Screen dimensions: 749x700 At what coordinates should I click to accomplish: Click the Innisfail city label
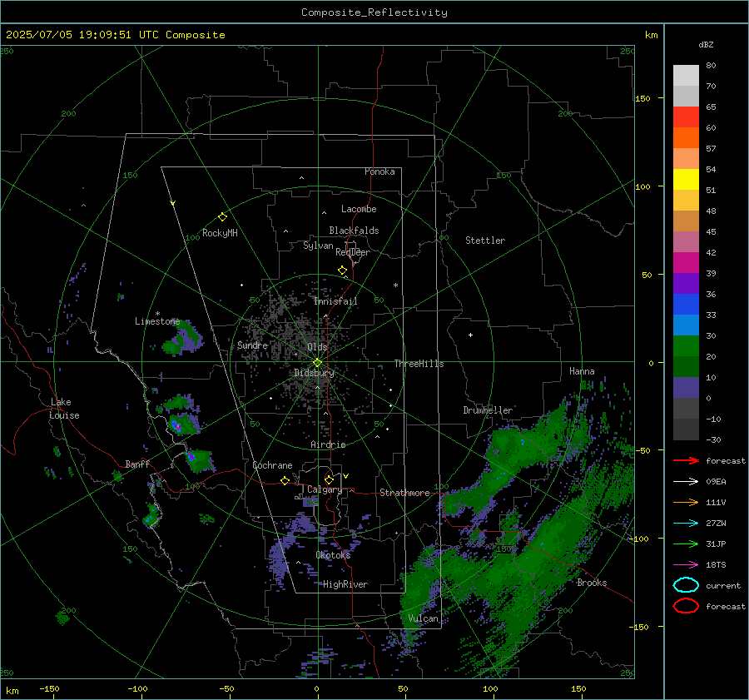(x=335, y=301)
